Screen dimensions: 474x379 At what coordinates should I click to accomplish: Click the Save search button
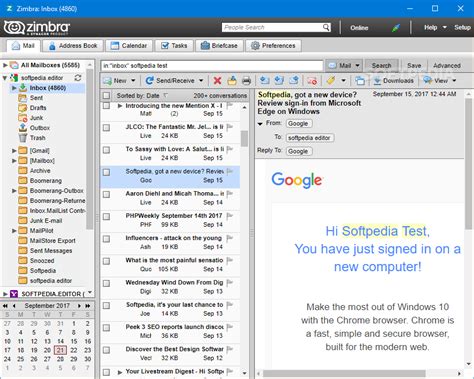click(414, 65)
